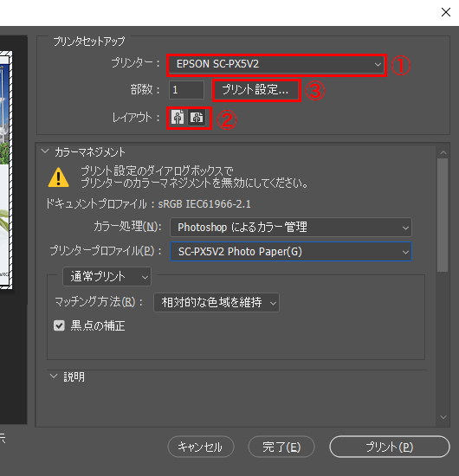Screen dimensions: 459x476
Task: Click the yellow warning triangle icon
Action: point(59,177)
